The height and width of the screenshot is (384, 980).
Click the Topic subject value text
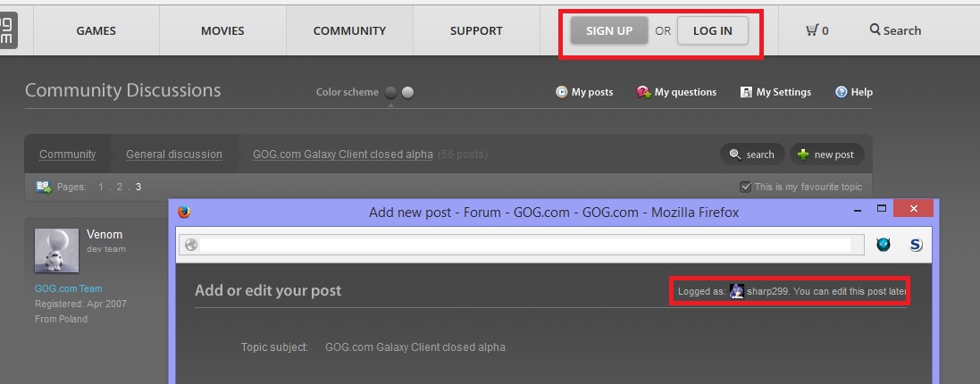point(415,347)
